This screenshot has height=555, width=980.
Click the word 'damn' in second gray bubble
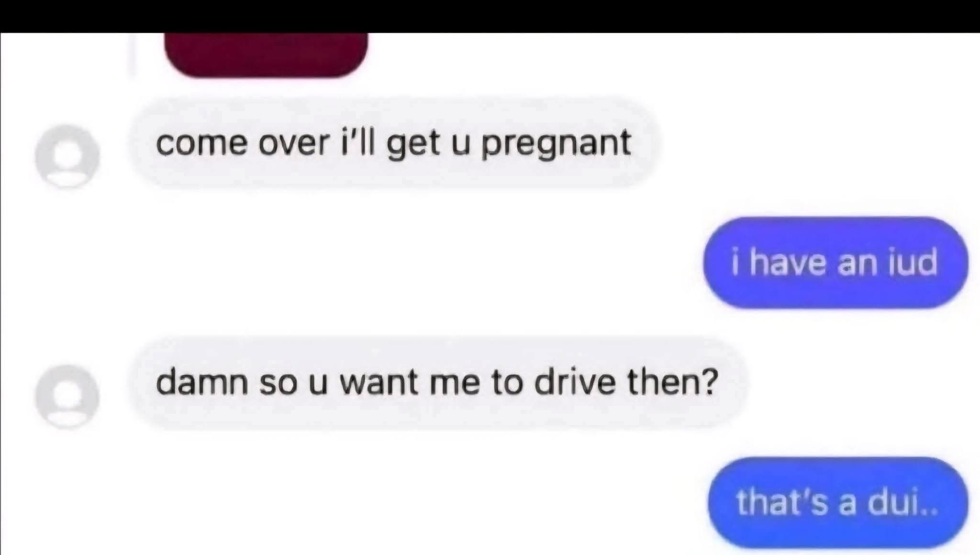click(x=202, y=382)
